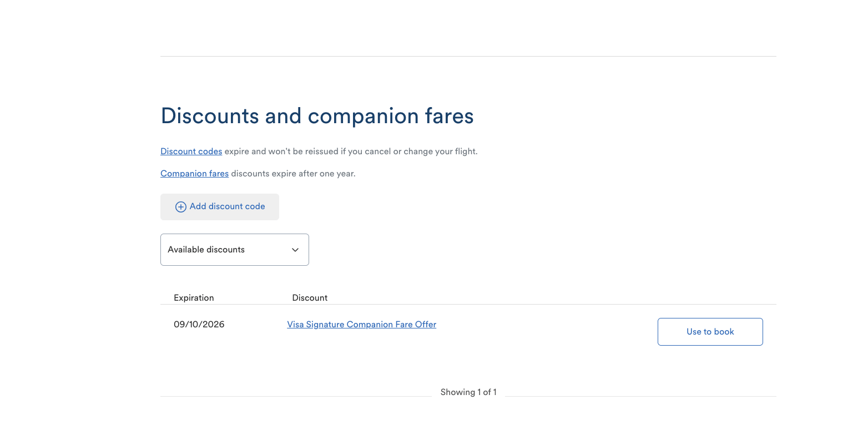868x425 pixels.
Task: Open Visa Signature Companion Fare Offer link
Action: pyautogui.click(x=361, y=325)
